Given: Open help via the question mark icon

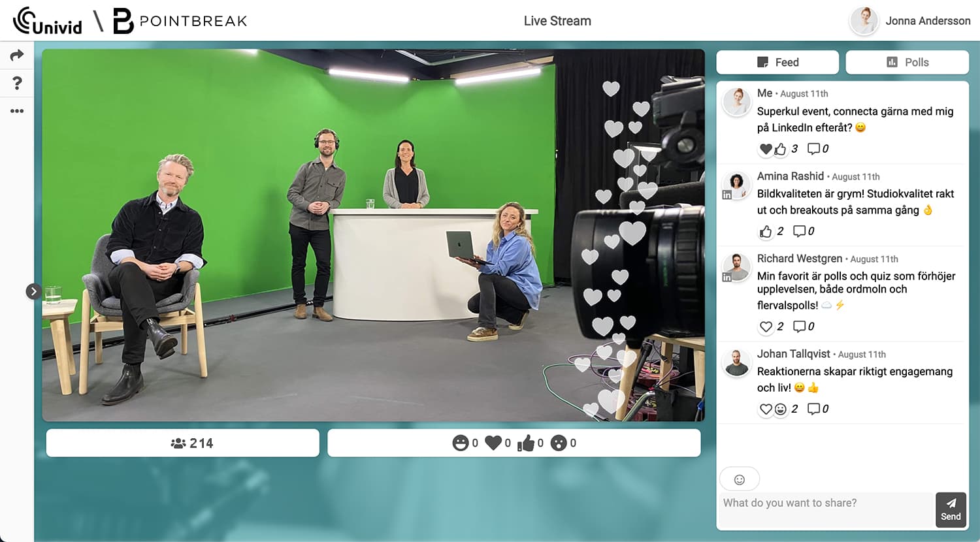Looking at the screenshot, I should (16, 83).
